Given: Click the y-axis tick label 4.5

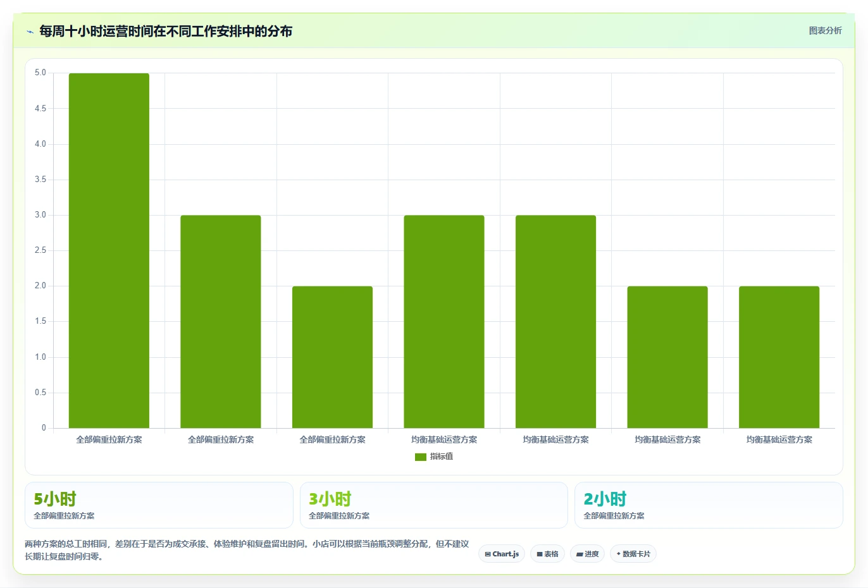Looking at the screenshot, I should (40, 109).
